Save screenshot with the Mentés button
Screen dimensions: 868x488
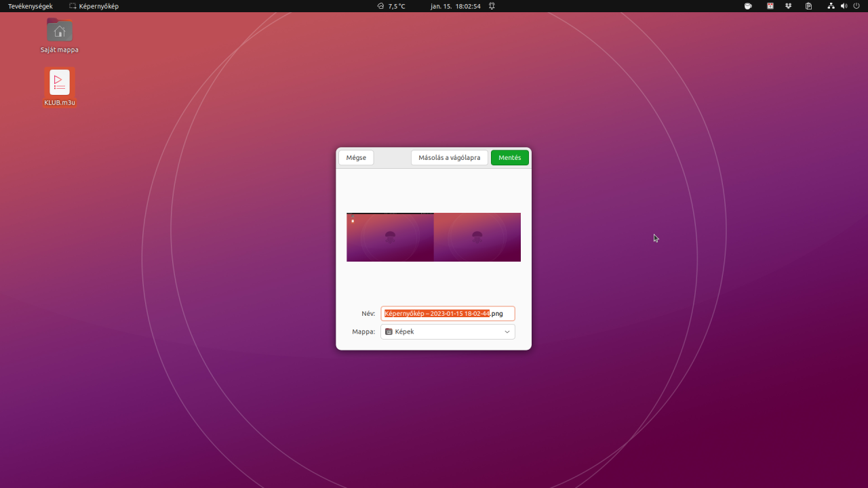tap(510, 158)
